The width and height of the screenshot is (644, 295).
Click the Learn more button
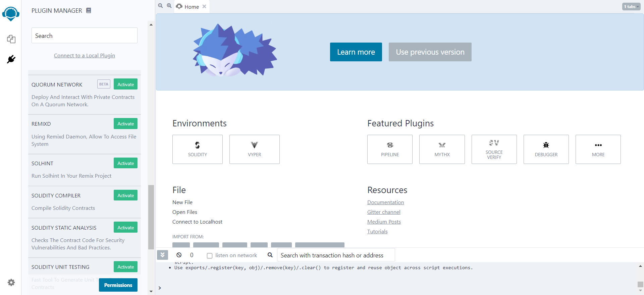(356, 52)
